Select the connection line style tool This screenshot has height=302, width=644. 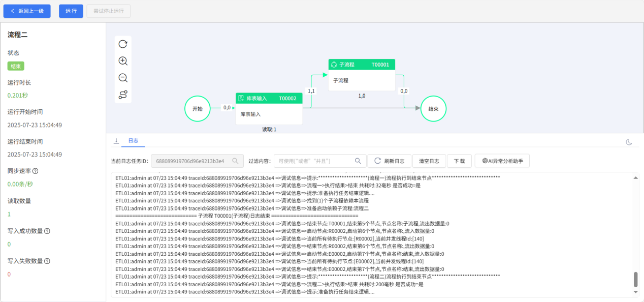coord(123,95)
